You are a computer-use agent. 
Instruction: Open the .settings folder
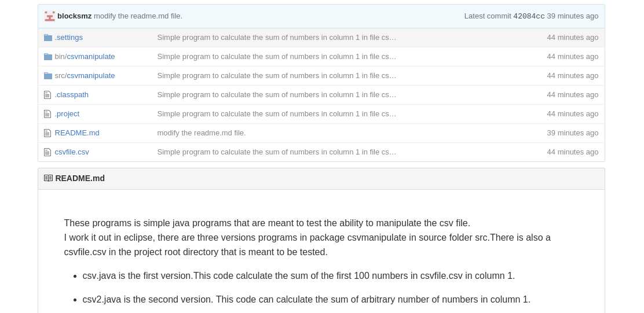68,38
